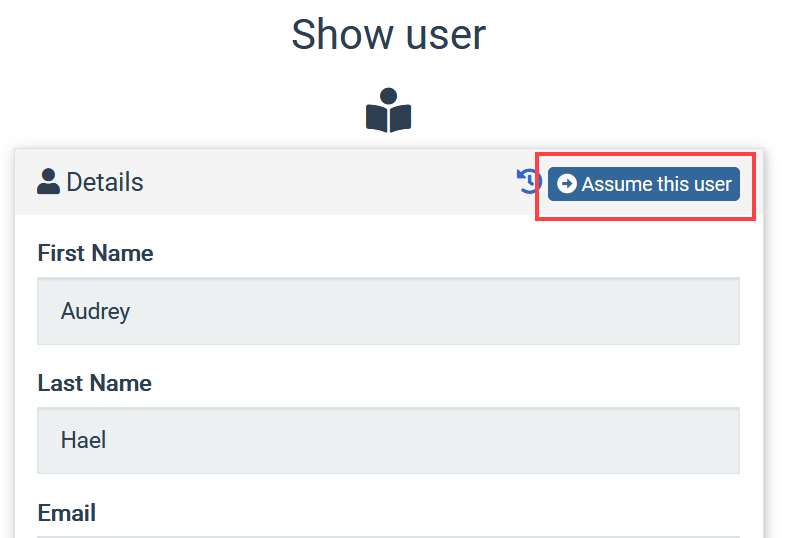Image resolution: width=787 pixels, height=538 pixels.
Task: Click the Email label
Action: click(x=67, y=513)
